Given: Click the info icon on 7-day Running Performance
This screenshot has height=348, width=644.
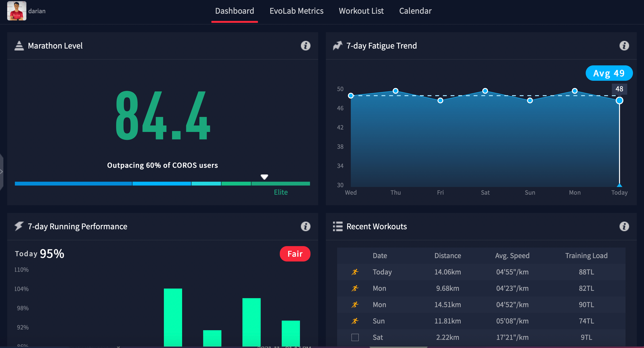Looking at the screenshot, I should tap(305, 226).
